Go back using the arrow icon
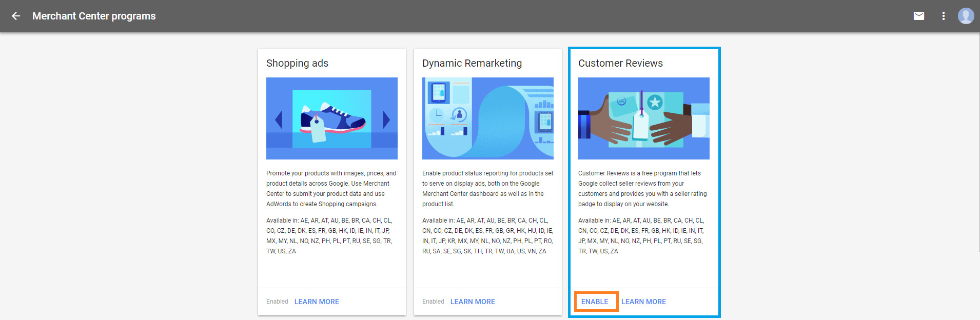The width and height of the screenshot is (980, 320). point(16,16)
